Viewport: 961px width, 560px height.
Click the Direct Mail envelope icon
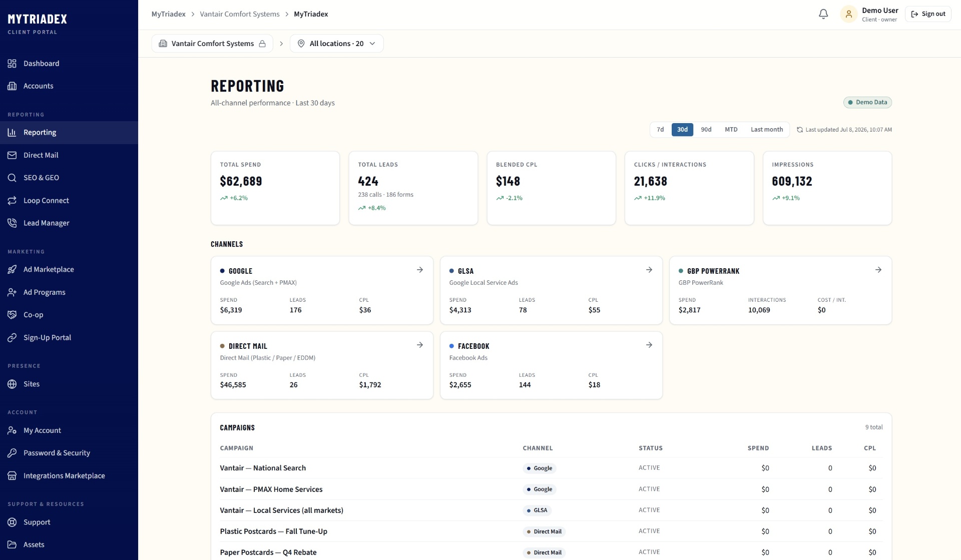pyautogui.click(x=12, y=155)
